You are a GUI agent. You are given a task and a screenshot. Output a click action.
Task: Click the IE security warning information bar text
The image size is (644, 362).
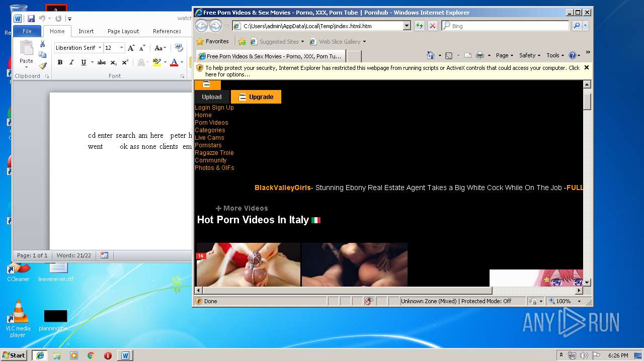tap(392, 71)
